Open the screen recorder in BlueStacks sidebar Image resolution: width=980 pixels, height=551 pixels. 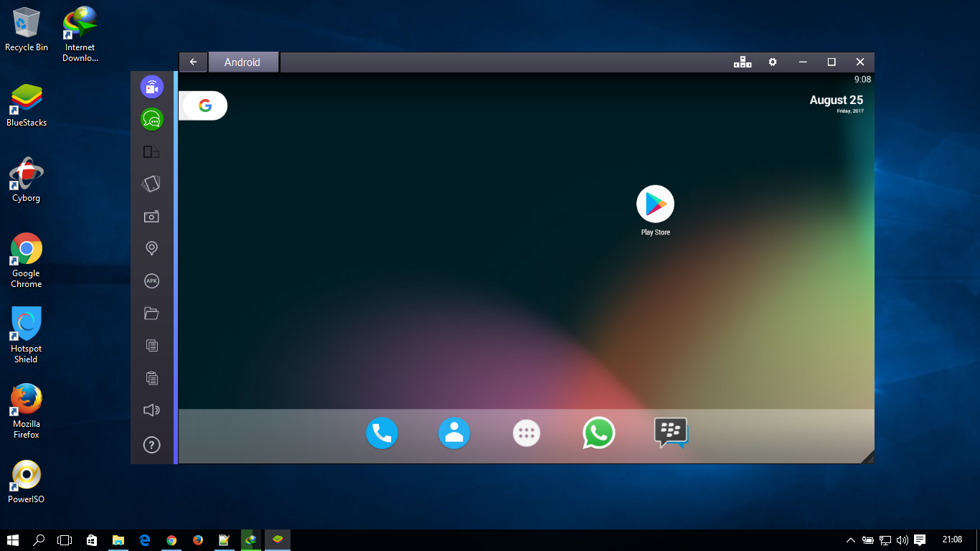pos(151,88)
